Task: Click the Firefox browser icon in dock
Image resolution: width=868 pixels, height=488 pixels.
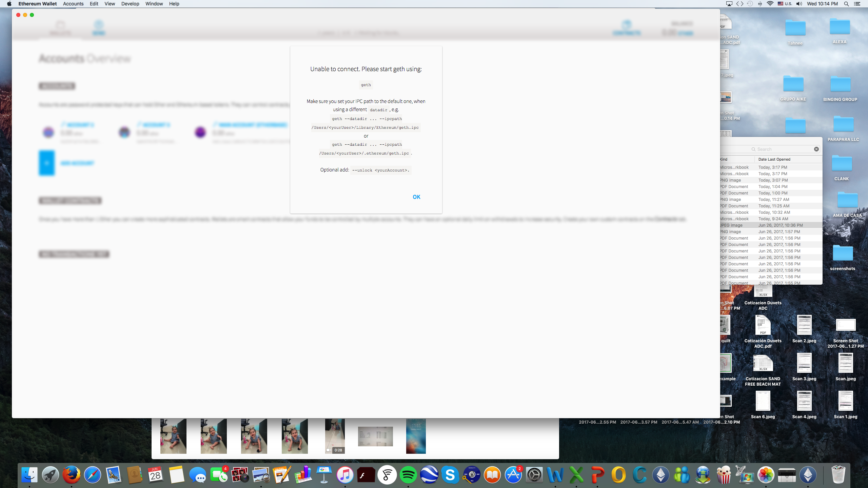Action: [71, 475]
